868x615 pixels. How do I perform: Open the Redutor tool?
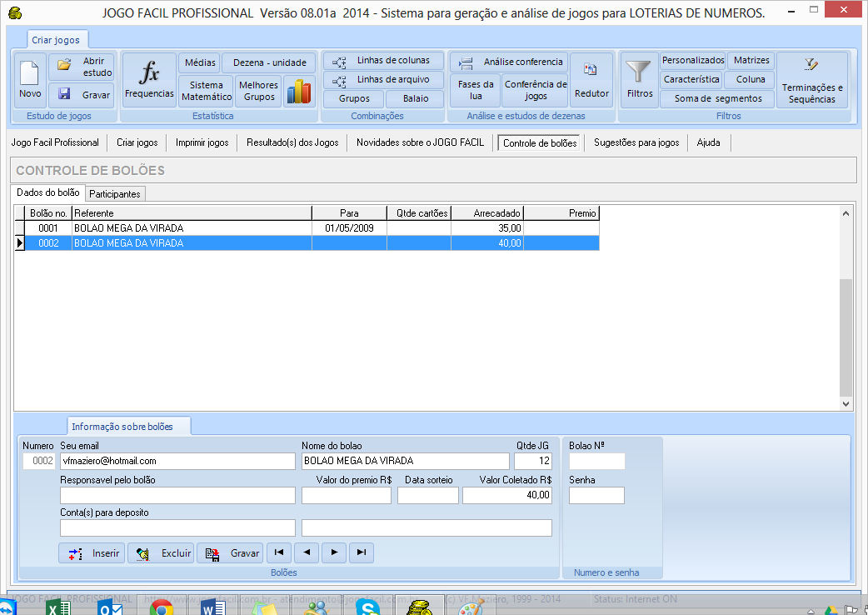point(591,81)
